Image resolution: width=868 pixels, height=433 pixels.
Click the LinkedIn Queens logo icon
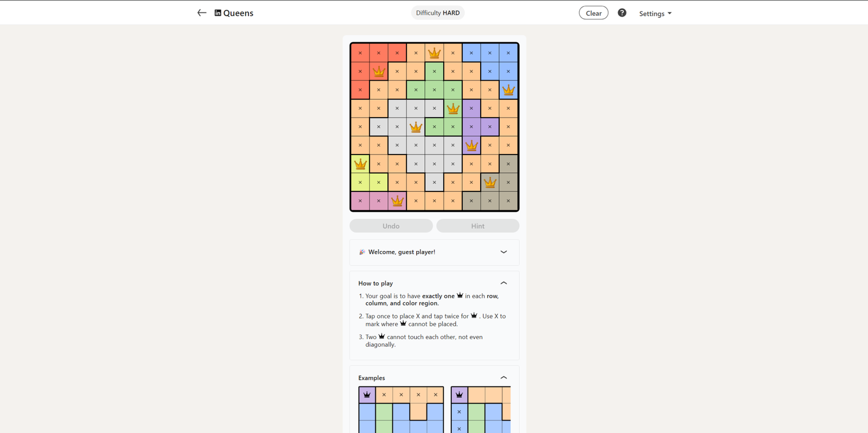218,13
